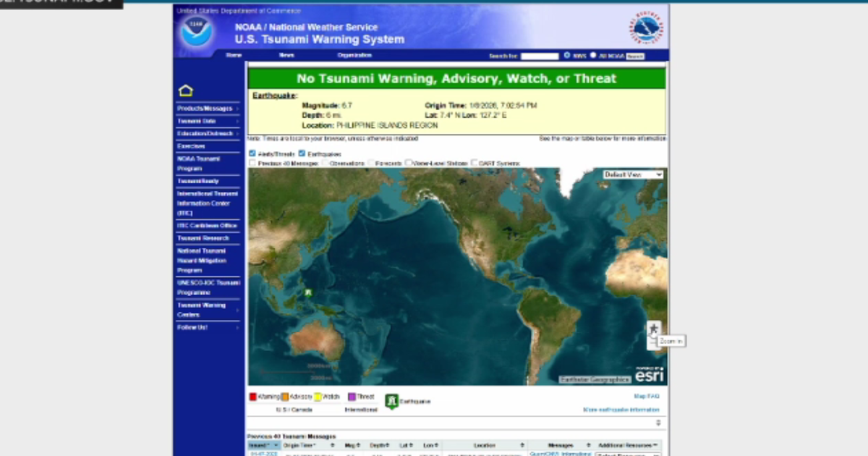868x456 pixels.
Task: Uncheck the Earthquakes checkbox
Action: [302, 153]
